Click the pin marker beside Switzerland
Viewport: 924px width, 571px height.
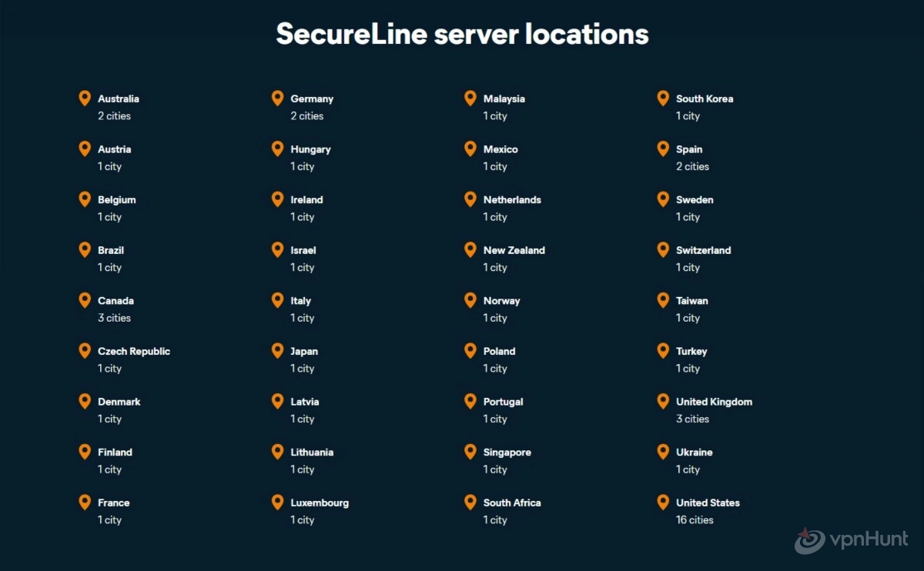(662, 250)
